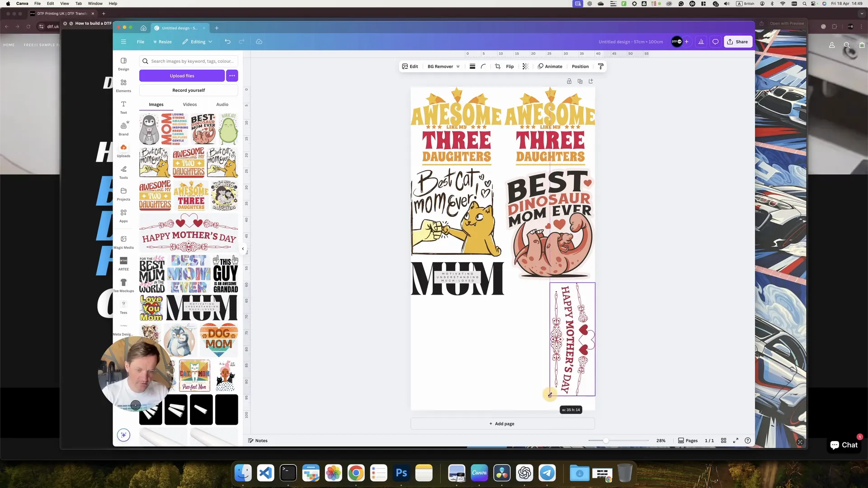
Task: Adjust the zoom slider handle
Action: (x=606, y=441)
